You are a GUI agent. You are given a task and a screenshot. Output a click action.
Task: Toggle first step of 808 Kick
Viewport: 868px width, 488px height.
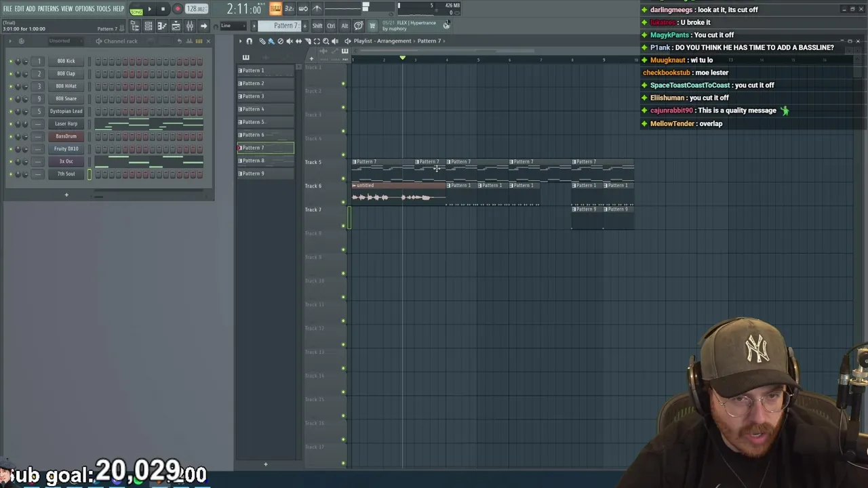98,61
